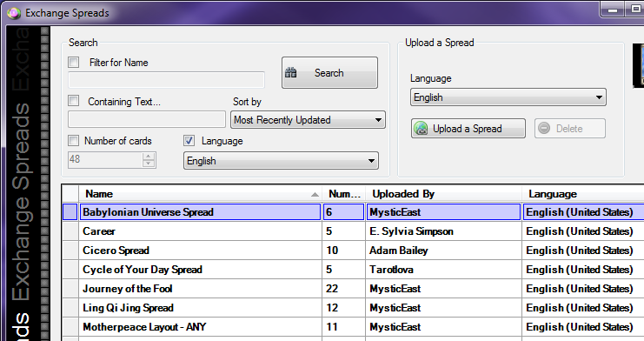The width and height of the screenshot is (644, 341).
Task: Click the Filter for Name text field
Action: [166, 80]
